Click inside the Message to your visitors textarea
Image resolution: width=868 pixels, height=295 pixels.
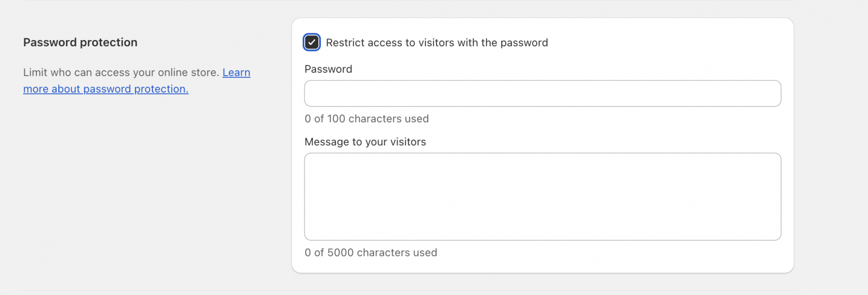click(x=542, y=196)
